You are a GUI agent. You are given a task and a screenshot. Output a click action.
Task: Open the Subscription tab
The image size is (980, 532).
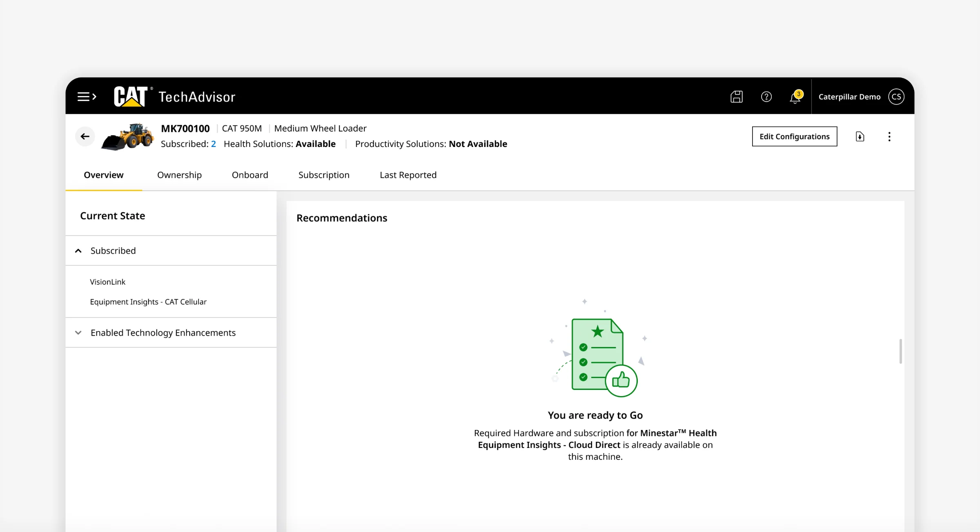324,175
